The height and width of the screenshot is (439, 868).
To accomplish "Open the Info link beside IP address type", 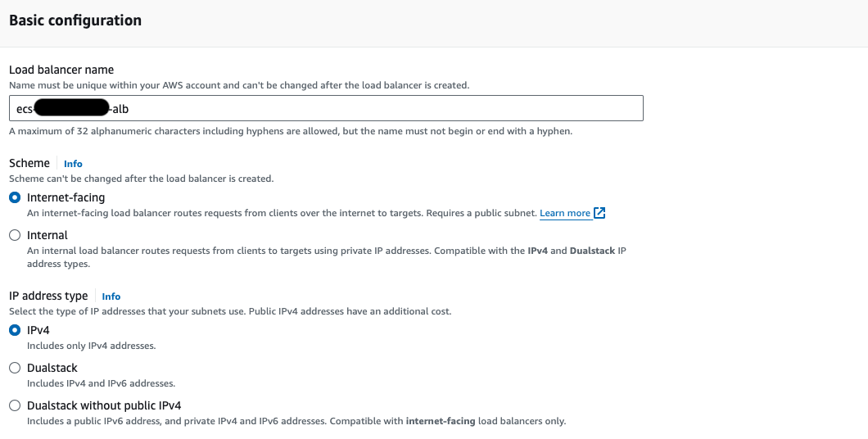I will (111, 296).
